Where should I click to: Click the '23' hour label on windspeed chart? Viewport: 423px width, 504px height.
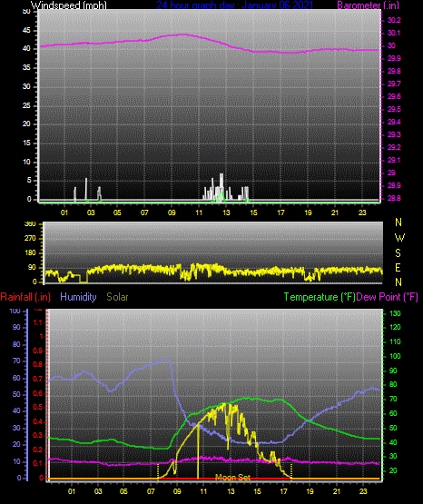[x=362, y=212]
